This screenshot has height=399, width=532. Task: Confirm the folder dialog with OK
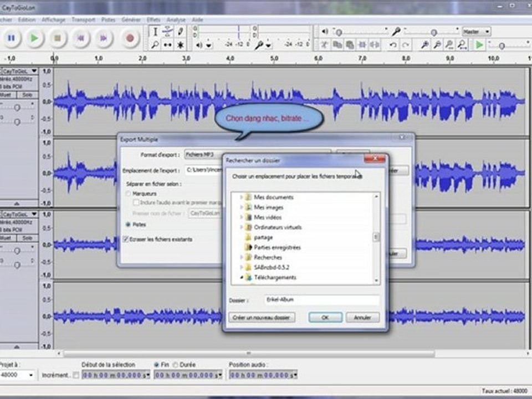tap(325, 318)
